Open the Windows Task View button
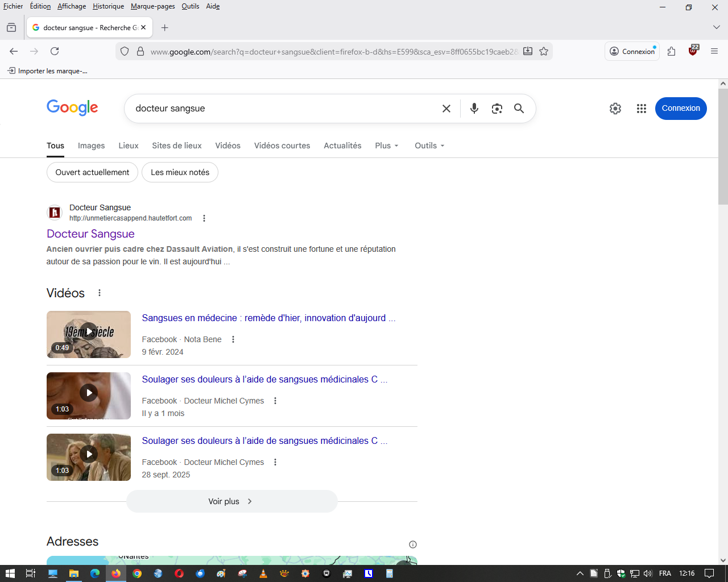The width and height of the screenshot is (728, 582). [31, 573]
